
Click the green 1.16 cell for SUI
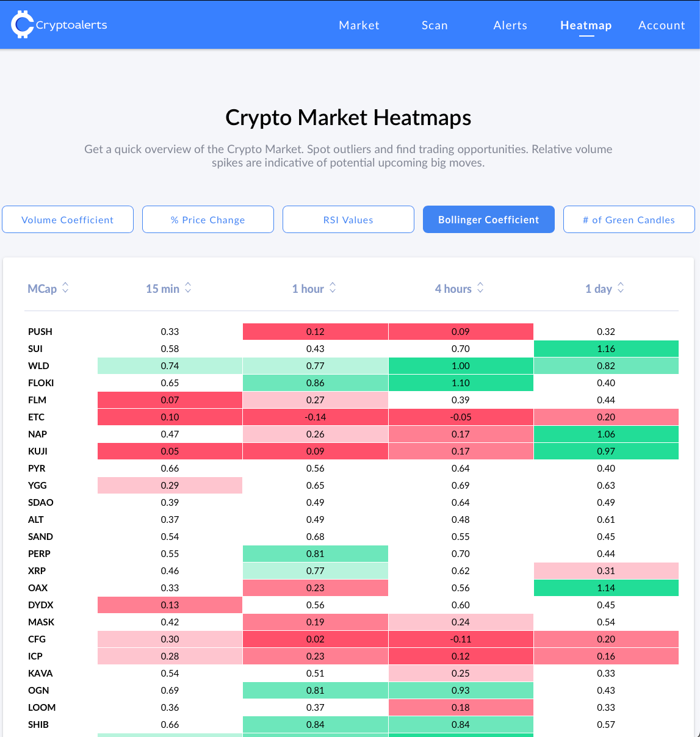coord(606,349)
